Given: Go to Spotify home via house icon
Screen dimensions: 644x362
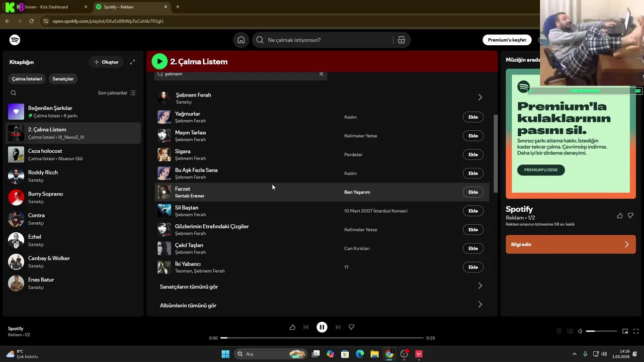Looking at the screenshot, I should [241, 40].
